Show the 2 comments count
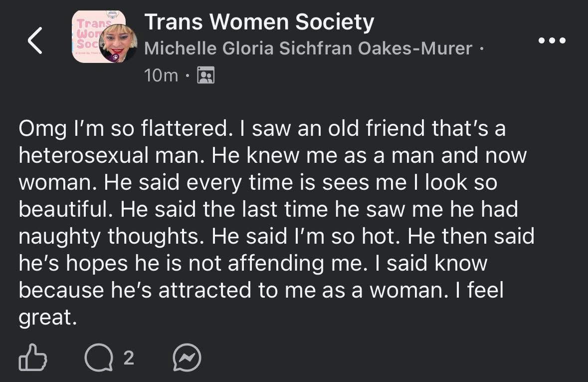 pyautogui.click(x=129, y=358)
